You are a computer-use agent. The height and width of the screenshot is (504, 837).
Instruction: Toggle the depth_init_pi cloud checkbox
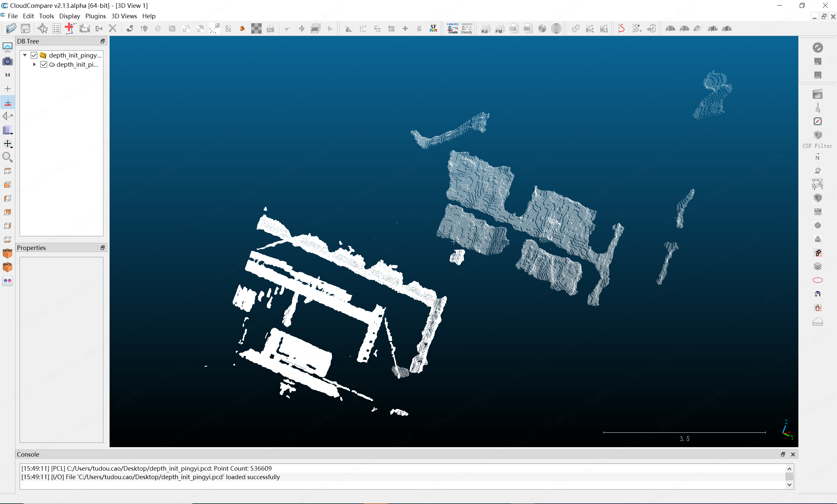click(44, 64)
